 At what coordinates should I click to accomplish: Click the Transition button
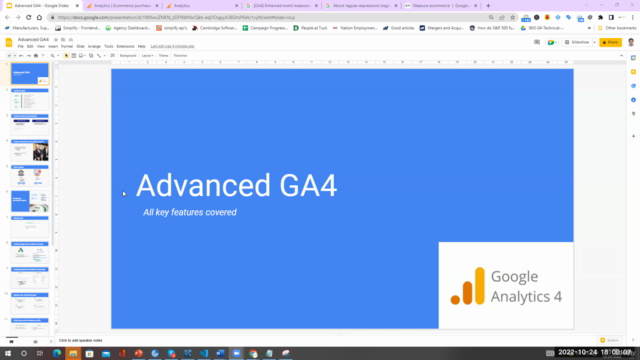click(x=180, y=56)
